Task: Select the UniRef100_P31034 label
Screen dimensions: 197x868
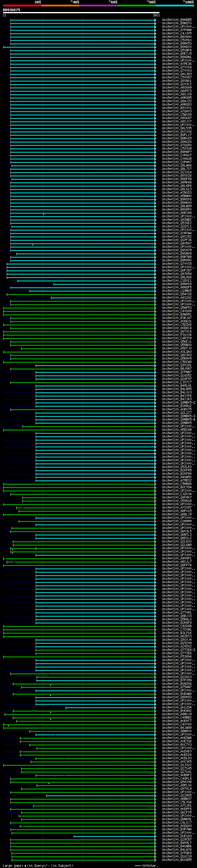Action: click(177, 335)
